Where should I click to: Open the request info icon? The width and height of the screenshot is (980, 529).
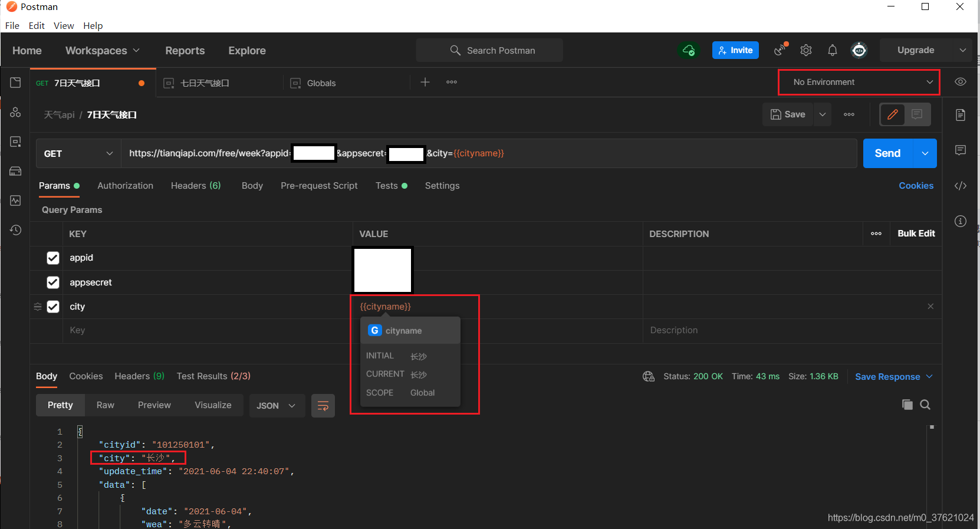point(961,221)
